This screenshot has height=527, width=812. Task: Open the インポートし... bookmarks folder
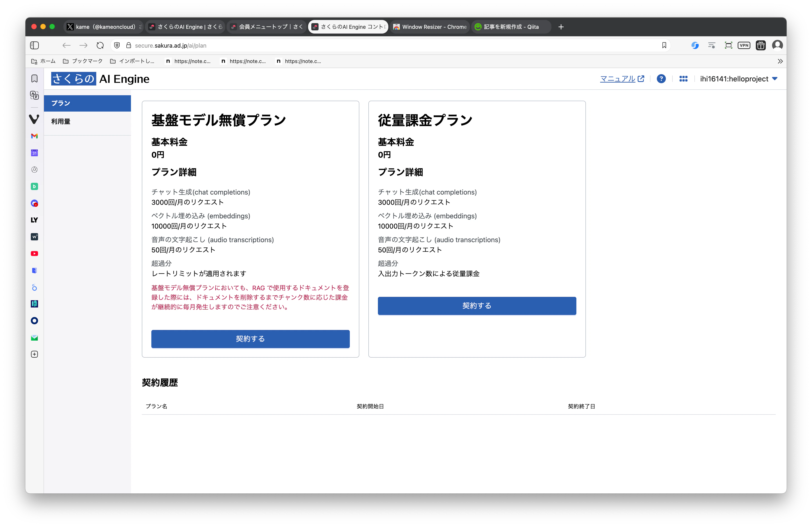point(132,61)
